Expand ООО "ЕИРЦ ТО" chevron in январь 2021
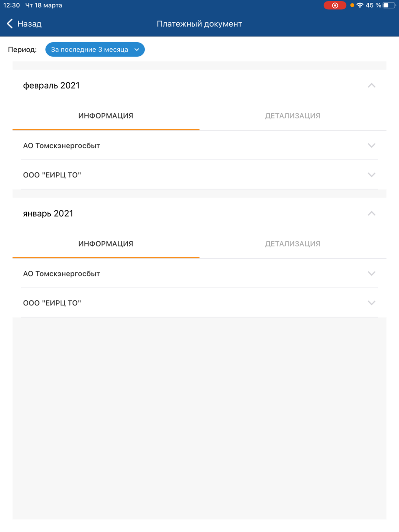Screen dimensions: 399x532 coord(371,303)
